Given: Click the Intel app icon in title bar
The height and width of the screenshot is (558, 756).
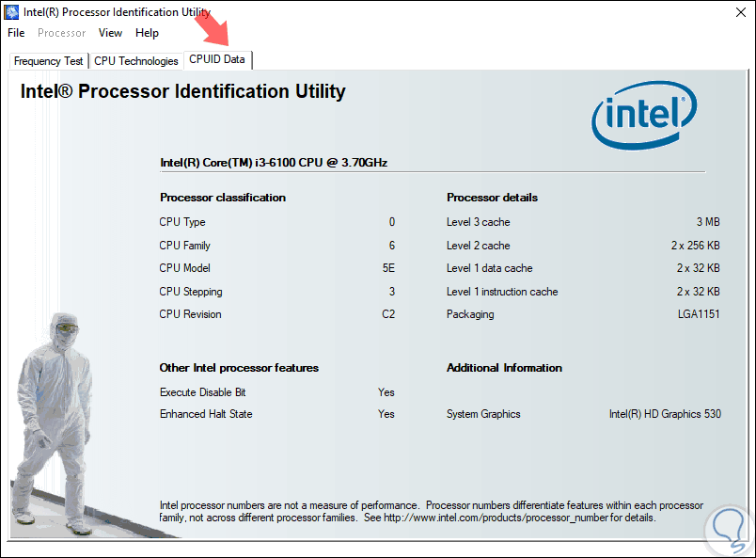Looking at the screenshot, I should pyautogui.click(x=12, y=12).
